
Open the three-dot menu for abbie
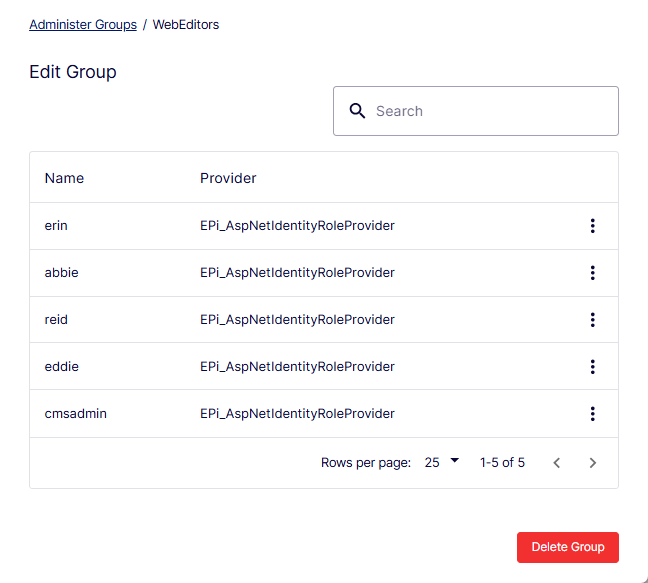click(x=593, y=273)
